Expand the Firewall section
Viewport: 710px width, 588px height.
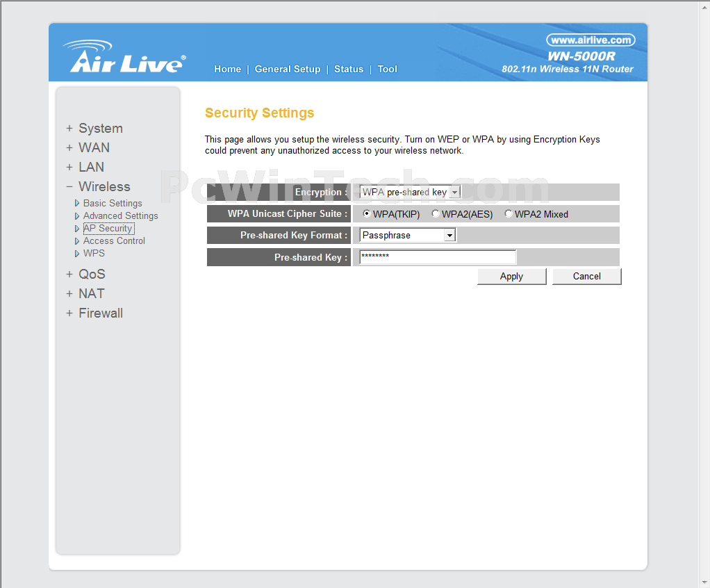pos(94,313)
